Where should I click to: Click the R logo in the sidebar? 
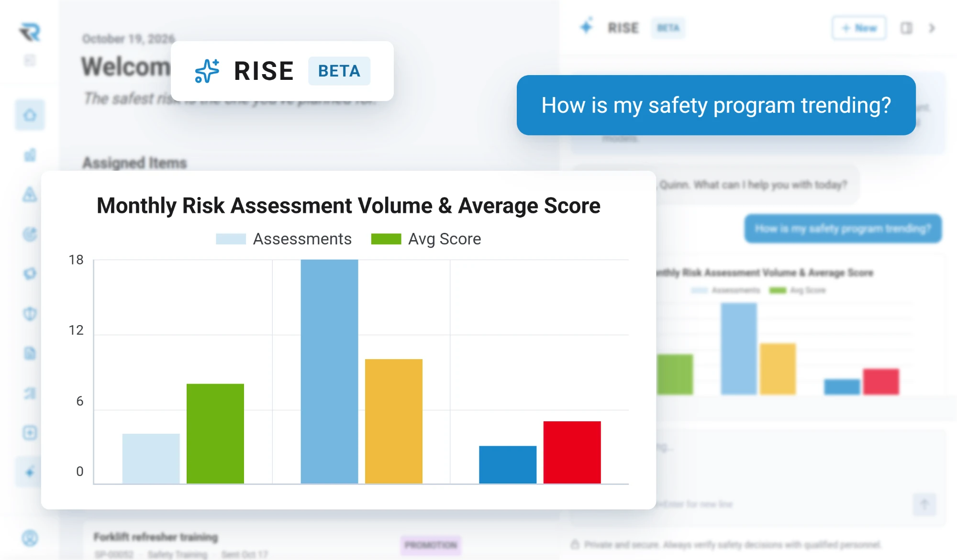coord(30,32)
